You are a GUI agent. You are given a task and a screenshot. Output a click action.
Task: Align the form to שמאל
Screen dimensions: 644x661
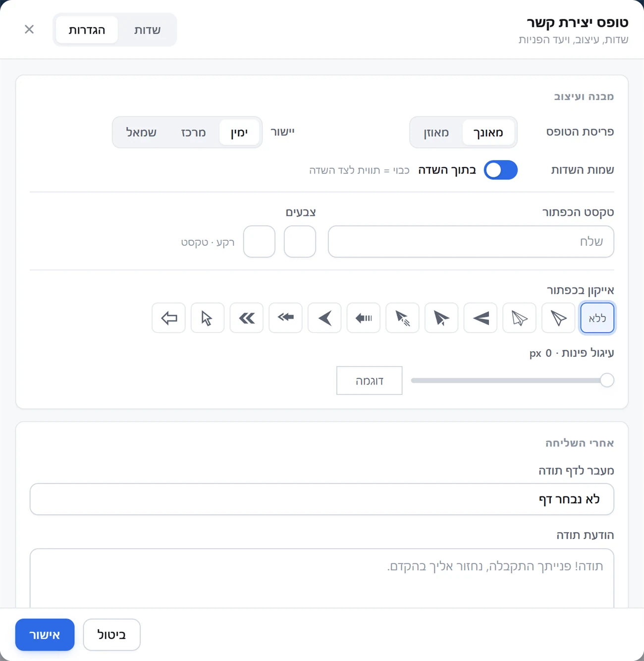[x=141, y=132]
